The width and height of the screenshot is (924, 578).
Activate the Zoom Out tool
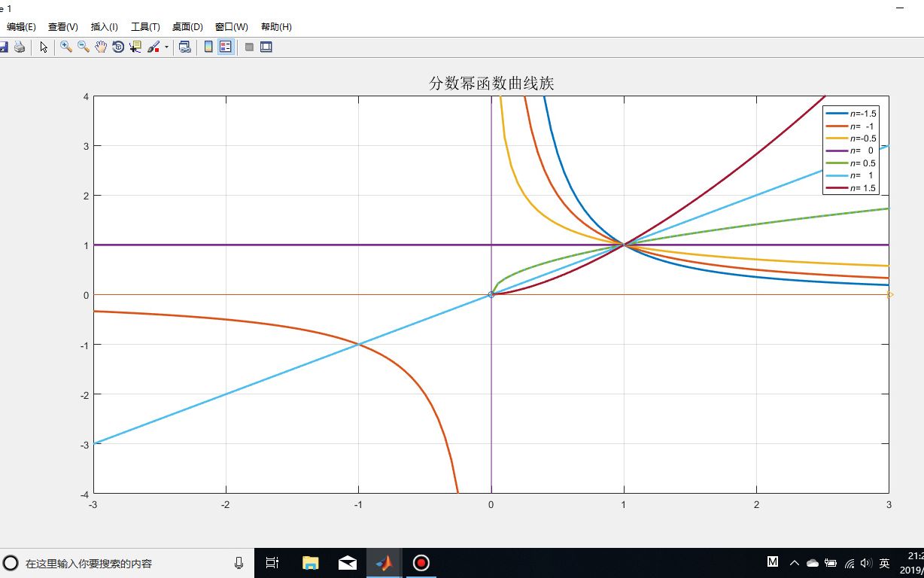84,47
